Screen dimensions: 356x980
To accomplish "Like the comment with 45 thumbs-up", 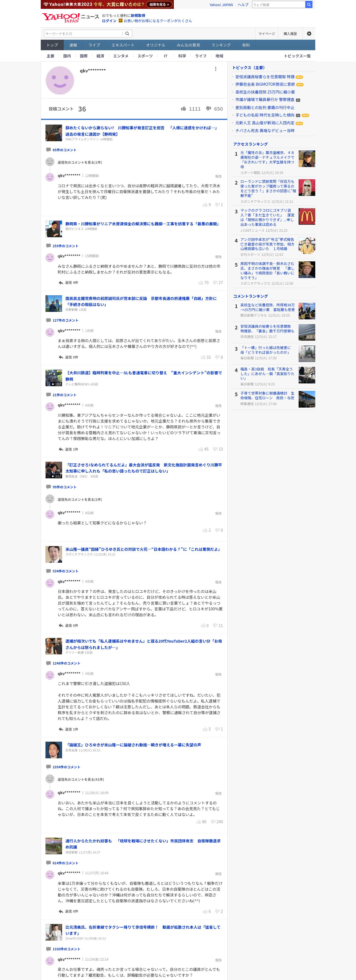I will click(201, 449).
